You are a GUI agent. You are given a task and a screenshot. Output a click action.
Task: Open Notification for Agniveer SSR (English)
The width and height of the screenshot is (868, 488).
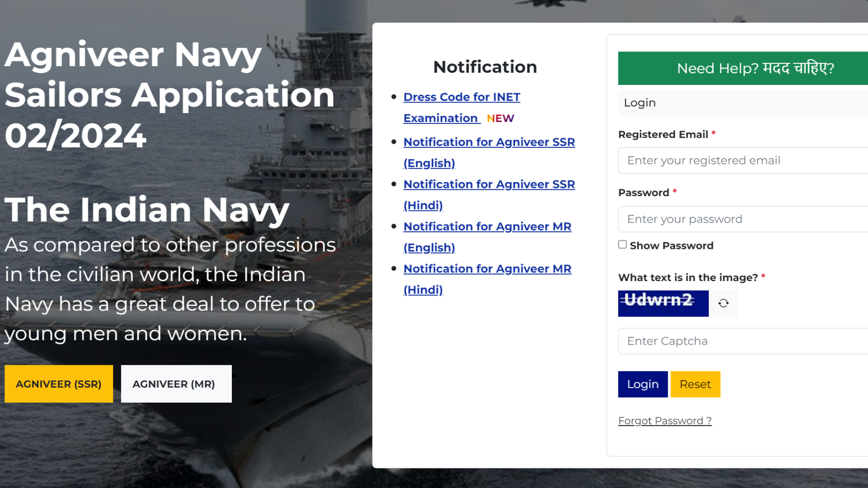pyautogui.click(x=489, y=152)
